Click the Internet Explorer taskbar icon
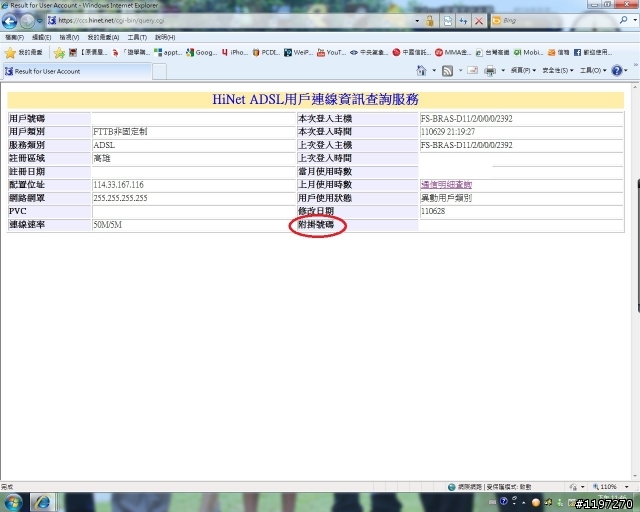This screenshot has width=640, height=512. (42, 502)
